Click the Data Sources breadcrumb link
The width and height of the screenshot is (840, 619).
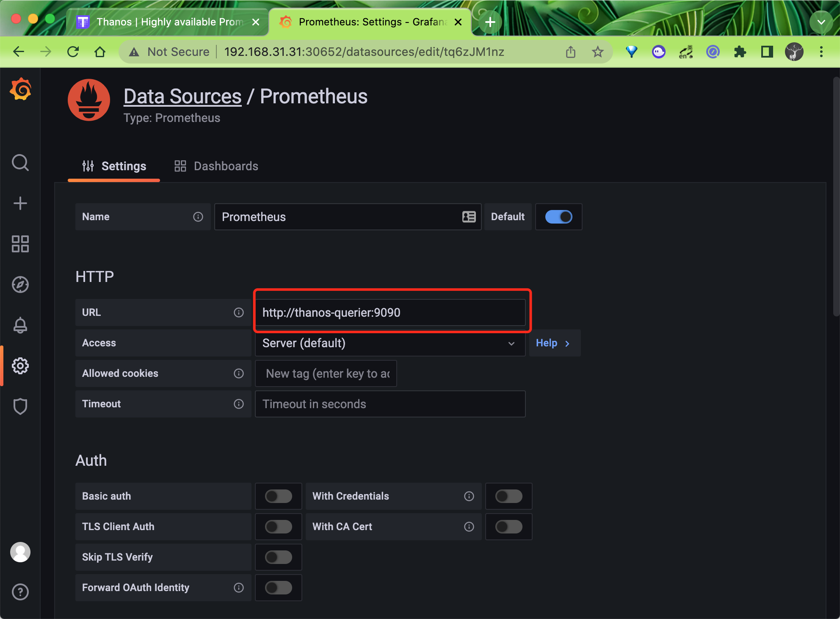click(x=182, y=97)
